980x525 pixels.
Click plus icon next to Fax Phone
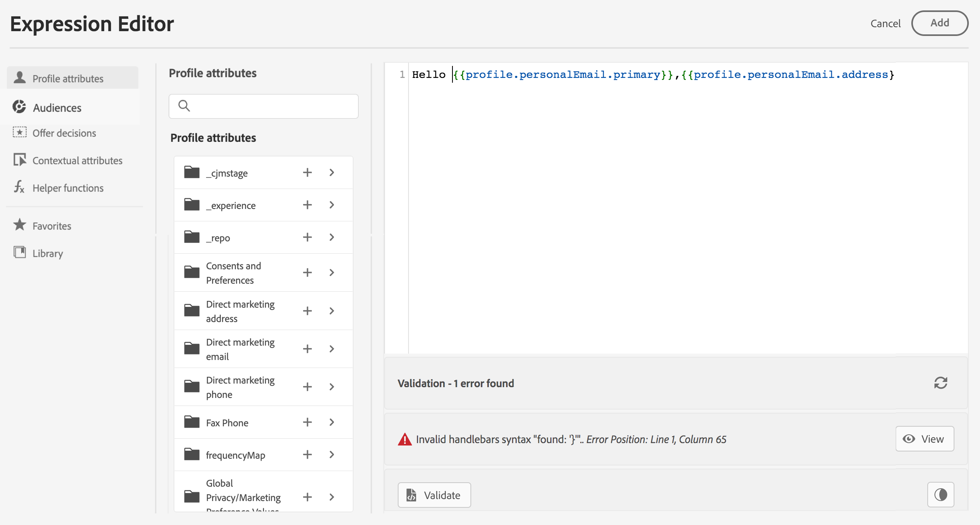(307, 422)
